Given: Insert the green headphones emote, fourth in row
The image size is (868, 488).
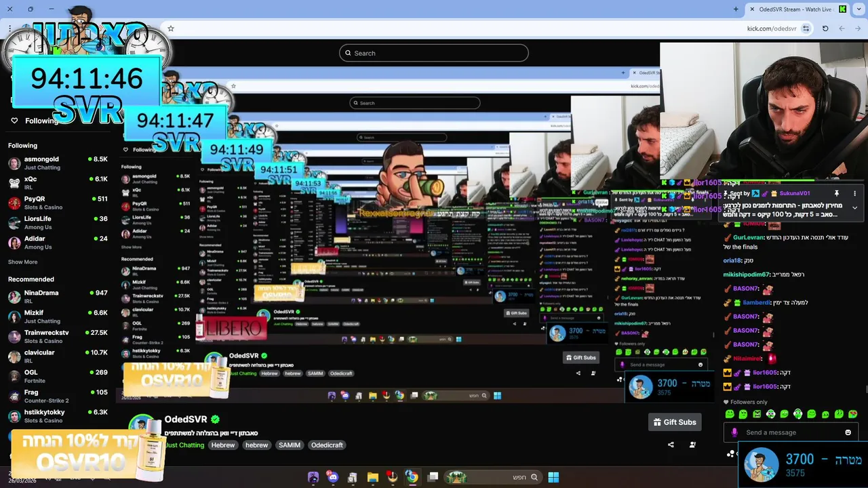Looking at the screenshot, I should [770, 414].
